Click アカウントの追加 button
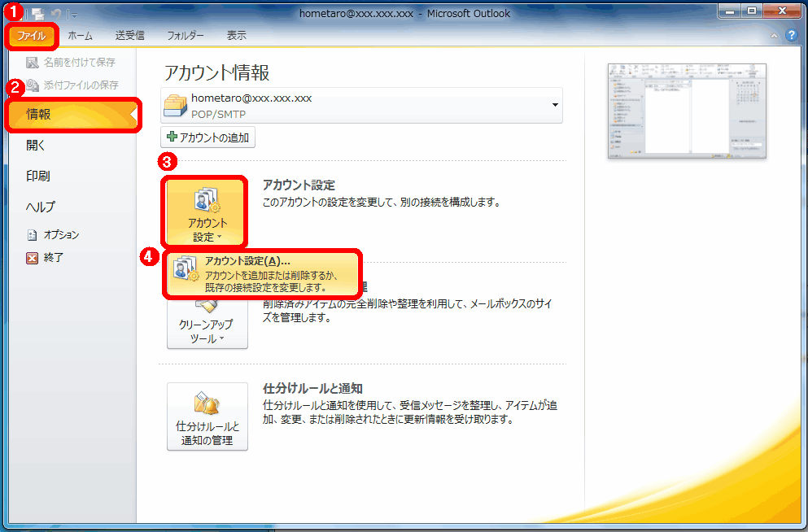Image resolution: width=808 pixels, height=532 pixels. [207, 137]
